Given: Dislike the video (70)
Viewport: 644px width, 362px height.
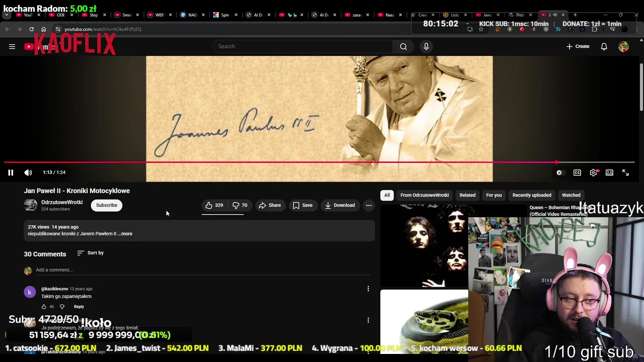Looking at the screenshot, I should pos(240,205).
